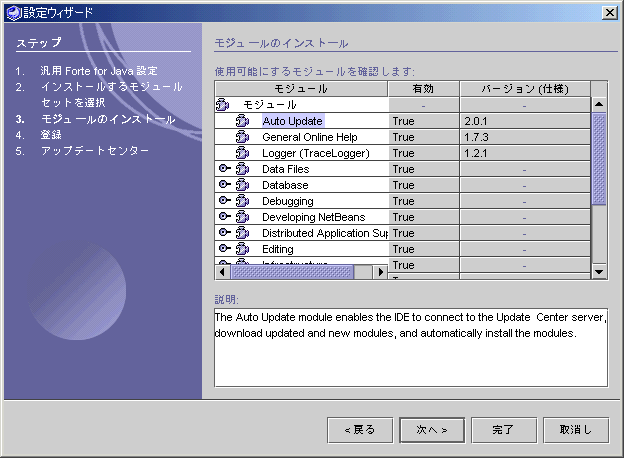Toggle enabled value for Logger (TraceLogger)
This screenshot has width=624, height=458.
pos(423,153)
